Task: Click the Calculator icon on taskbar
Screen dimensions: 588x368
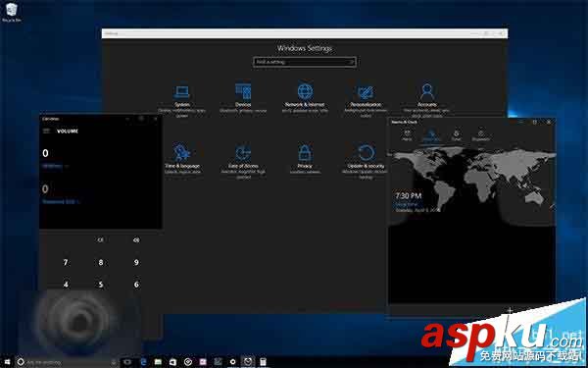Action: [x=263, y=362]
